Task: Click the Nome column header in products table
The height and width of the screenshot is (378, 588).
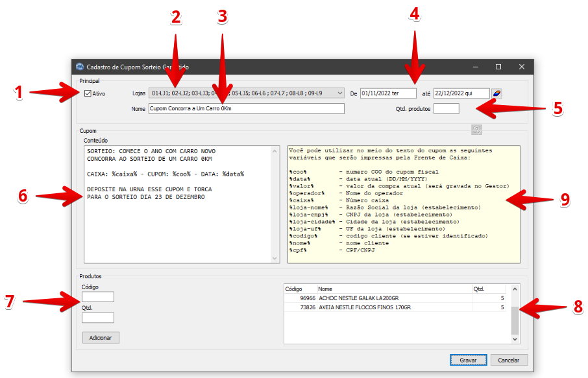Action: 395,289
